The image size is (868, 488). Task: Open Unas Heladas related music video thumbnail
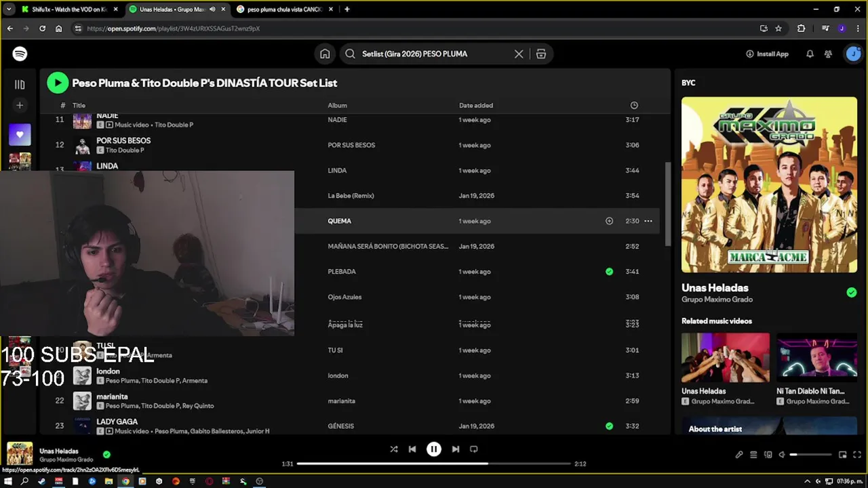726,358
